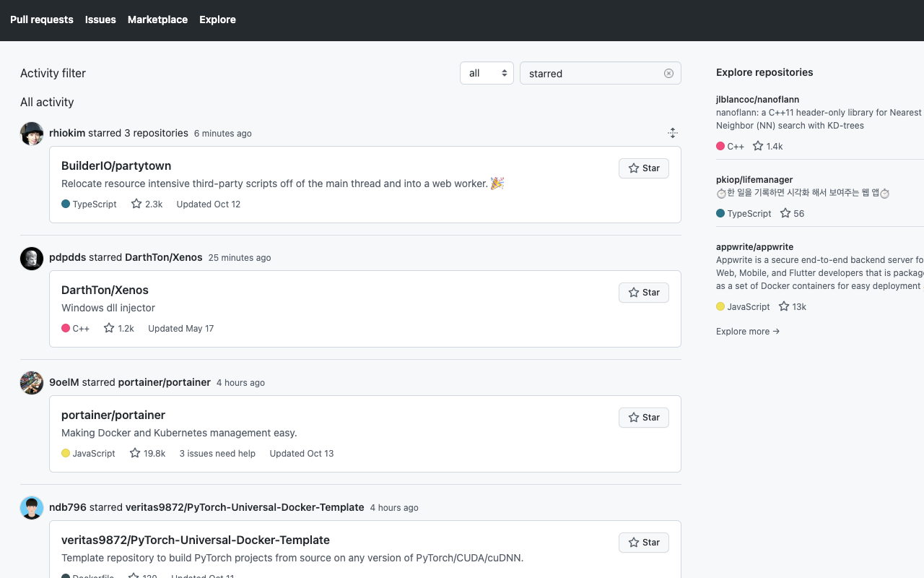This screenshot has height=578, width=924.
Task: Click the 'Windows dll injector' description
Action: [x=108, y=308]
